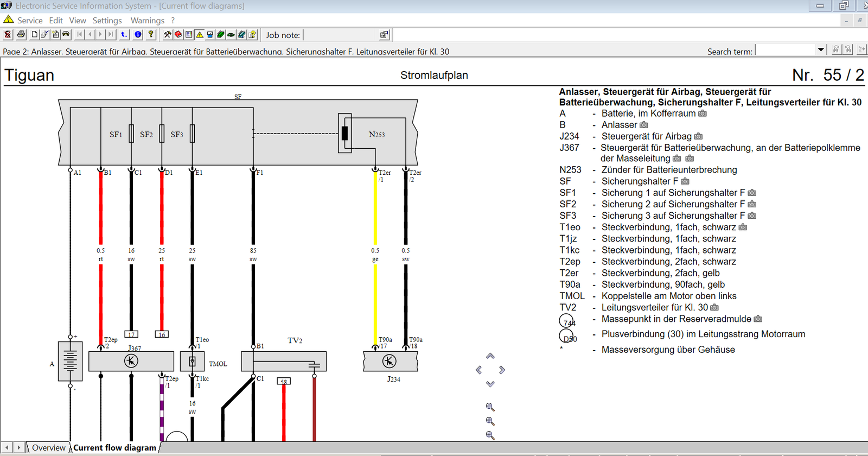Click the Job note input field
The height and width of the screenshot is (456, 868).
pyautogui.click(x=340, y=35)
